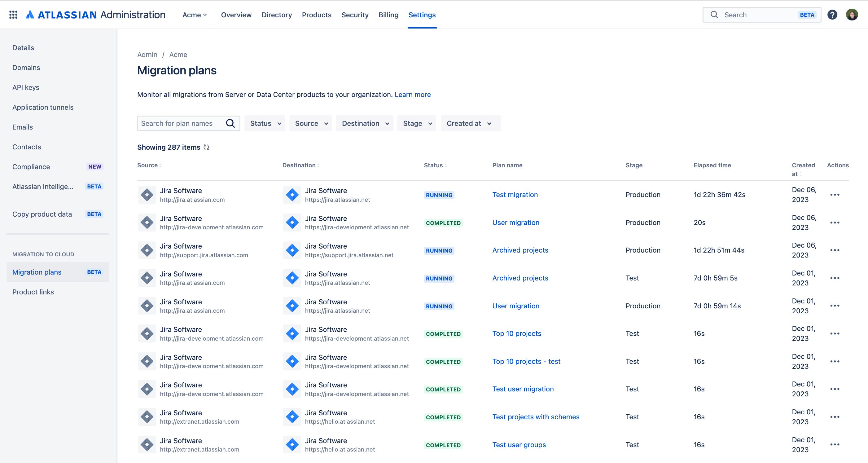The image size is (868, 463).
Task: Switch to the Billing tab
Action: coord(388,15)
